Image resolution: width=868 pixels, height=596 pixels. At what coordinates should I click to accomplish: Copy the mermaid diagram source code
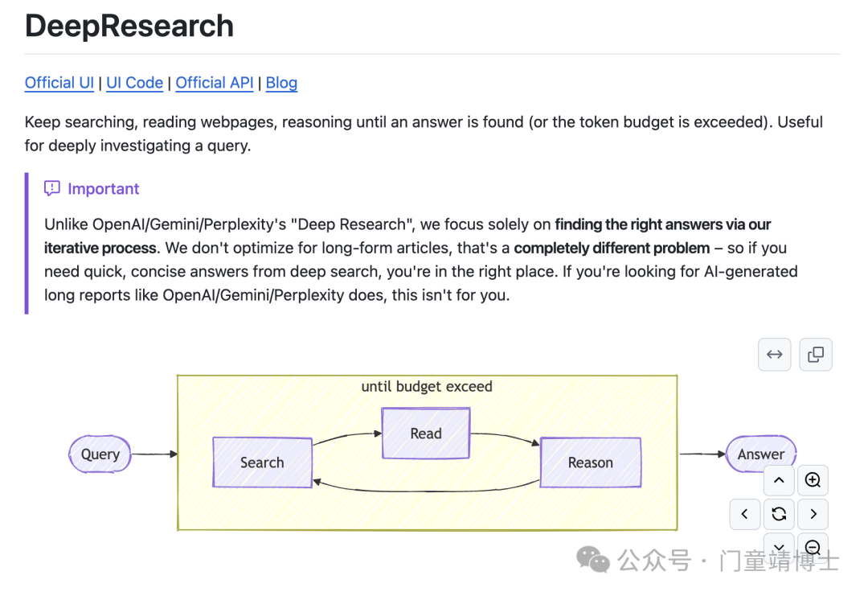point(816,355)
